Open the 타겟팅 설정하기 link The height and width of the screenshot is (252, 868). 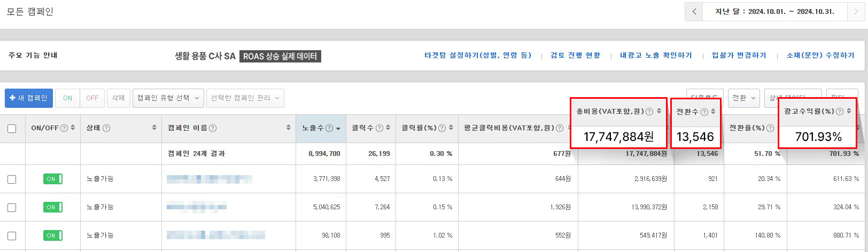[478, 56]
